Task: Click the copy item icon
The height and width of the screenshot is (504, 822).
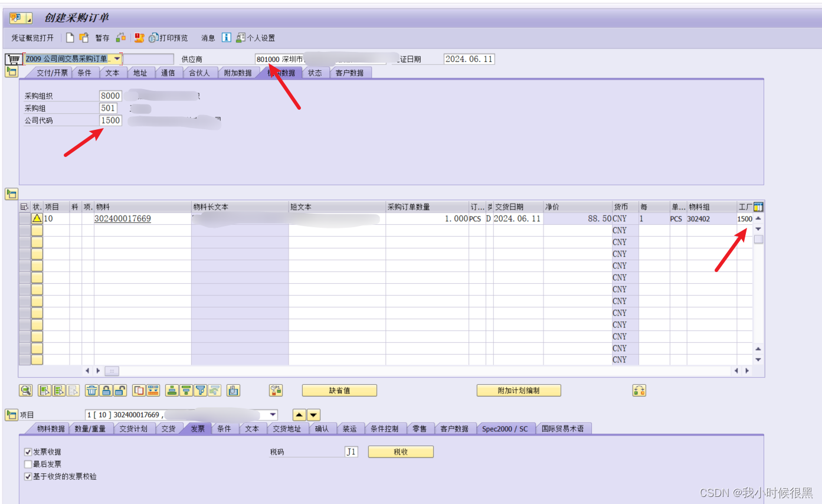Action: pos(139,390)
